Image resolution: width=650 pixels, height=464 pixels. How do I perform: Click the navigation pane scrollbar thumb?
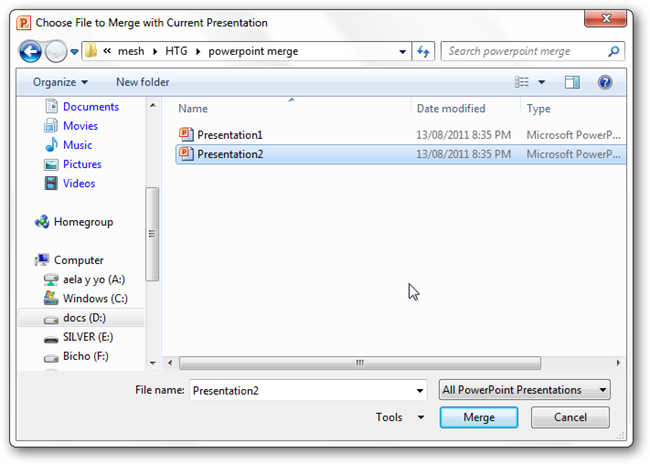pos(152,234)
